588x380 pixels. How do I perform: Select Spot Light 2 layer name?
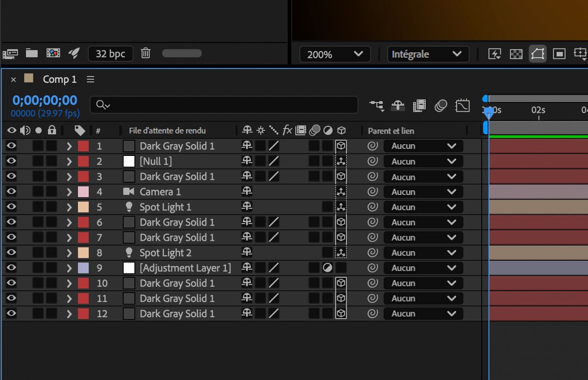coord(166,253)
